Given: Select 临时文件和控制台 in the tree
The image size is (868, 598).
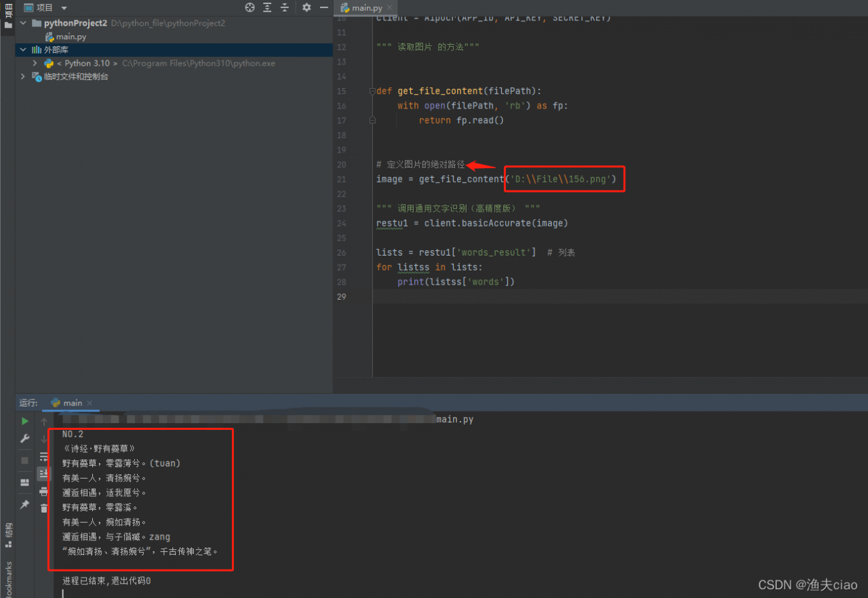Looking at the screenshot, I should 76,77.
